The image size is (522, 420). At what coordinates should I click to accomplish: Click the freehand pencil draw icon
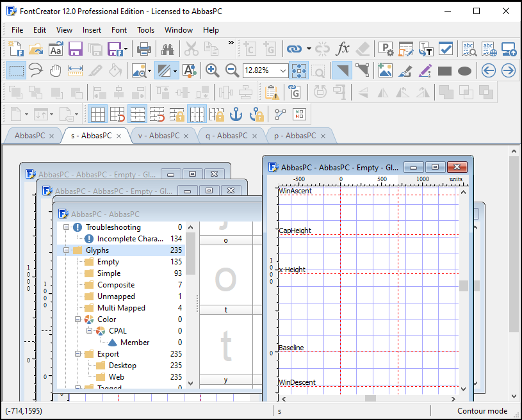[425, 70]
